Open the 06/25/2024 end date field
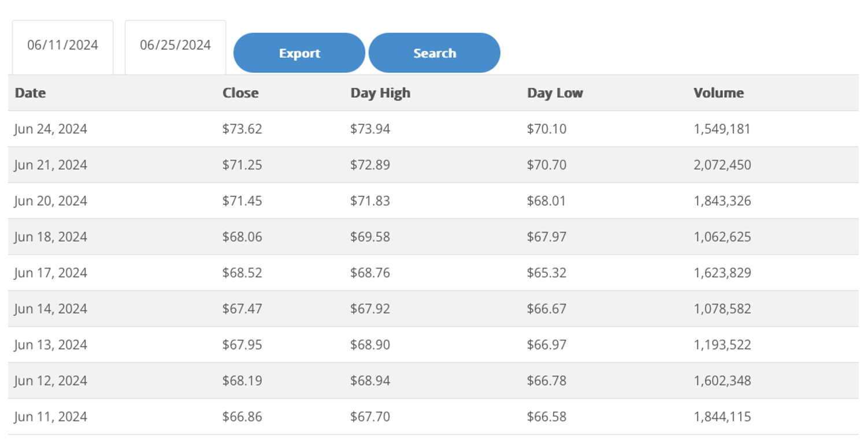The width and height of the screenshot is (868, 445). tap(175, 46)
